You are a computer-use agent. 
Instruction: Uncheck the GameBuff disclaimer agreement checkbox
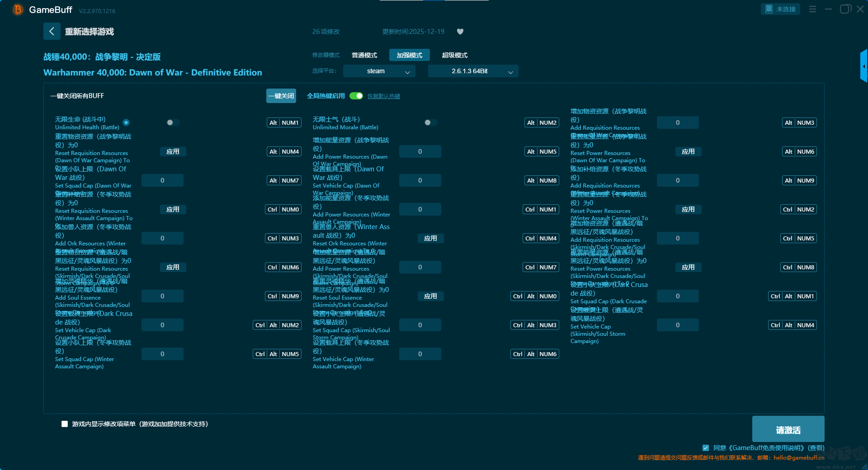coord(706,448)
